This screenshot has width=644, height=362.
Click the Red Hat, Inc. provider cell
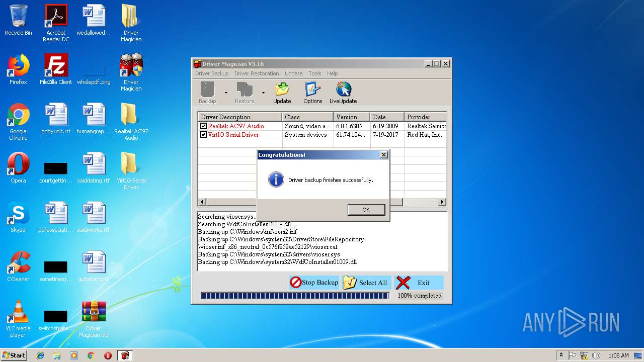(425, 135)
